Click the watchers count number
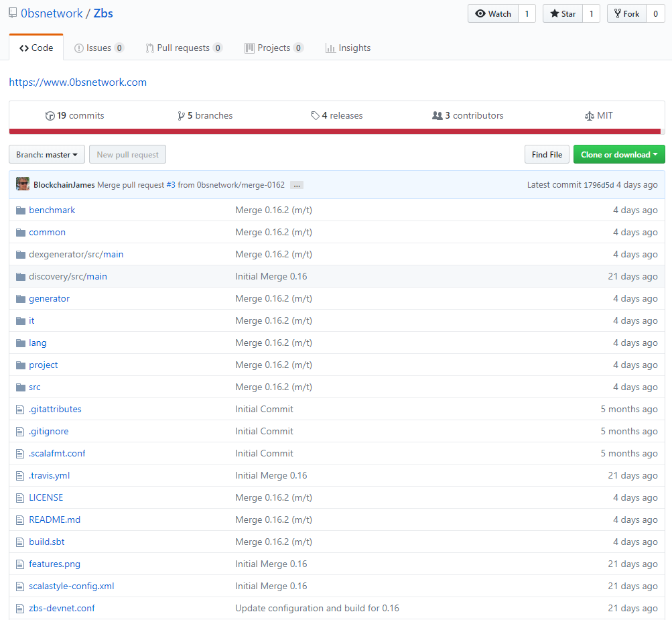 pos(527,13)
